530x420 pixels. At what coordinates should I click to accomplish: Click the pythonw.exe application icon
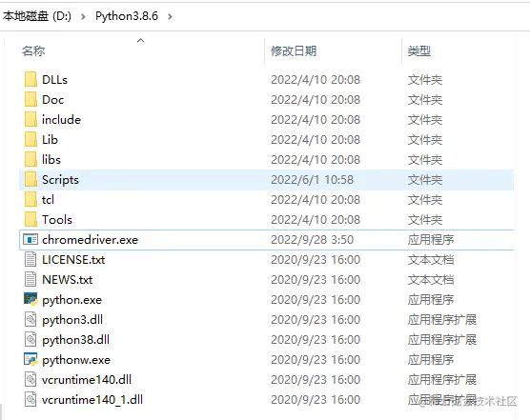point(31,359)
